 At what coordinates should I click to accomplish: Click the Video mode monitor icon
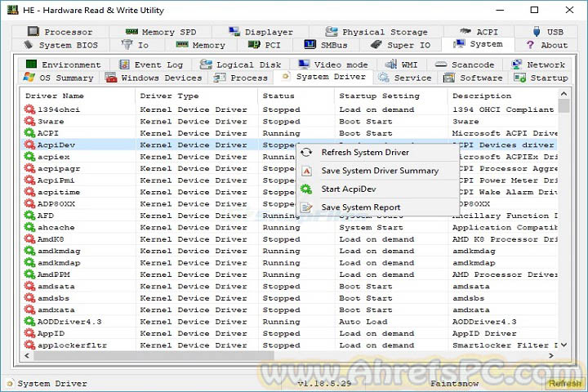click(x=304, y=65)
